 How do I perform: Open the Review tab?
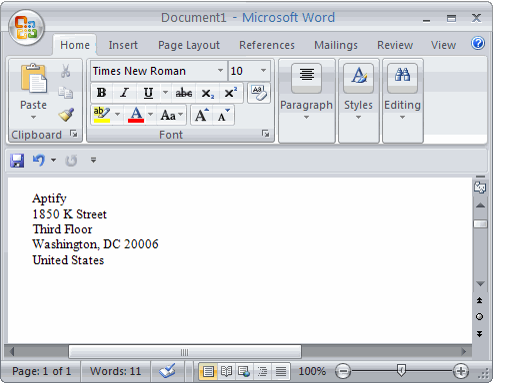[395, 45]
